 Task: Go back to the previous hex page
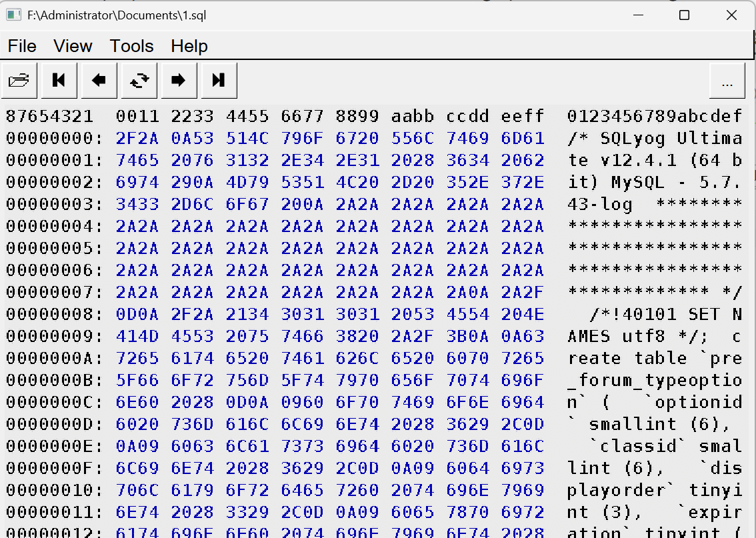[99, 80]
